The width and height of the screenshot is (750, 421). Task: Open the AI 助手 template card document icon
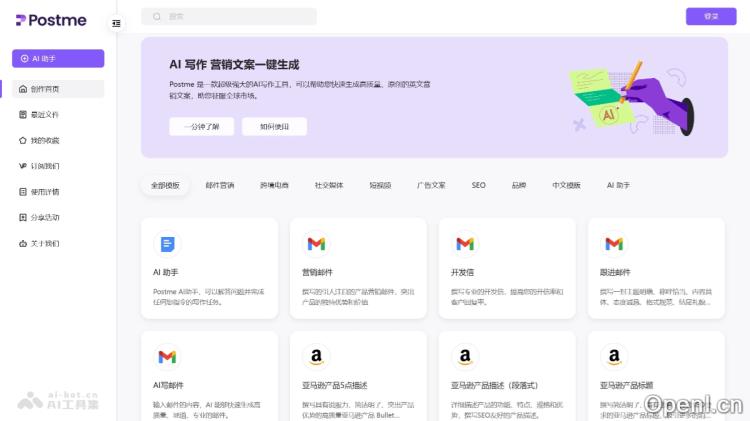pyautogui.click(x=167, y=243)
